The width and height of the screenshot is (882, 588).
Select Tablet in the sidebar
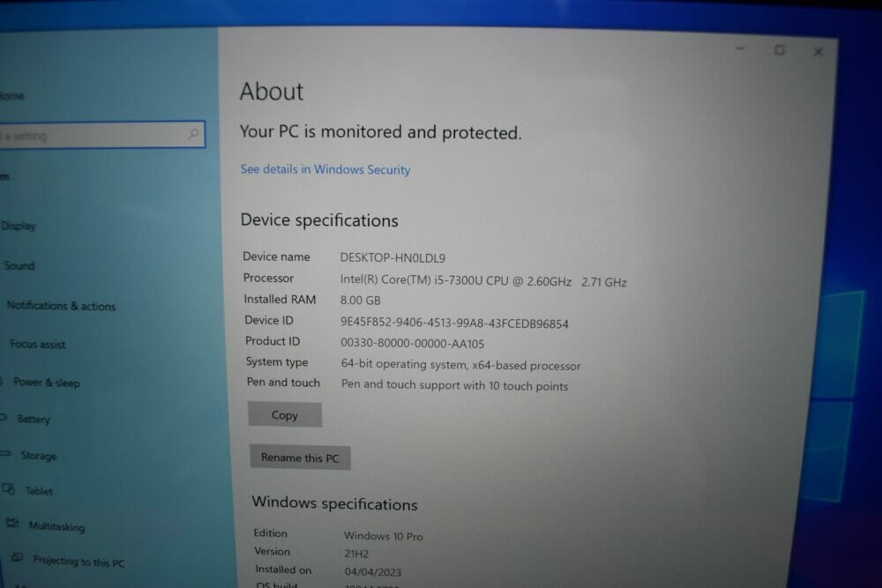pos(40,491)
